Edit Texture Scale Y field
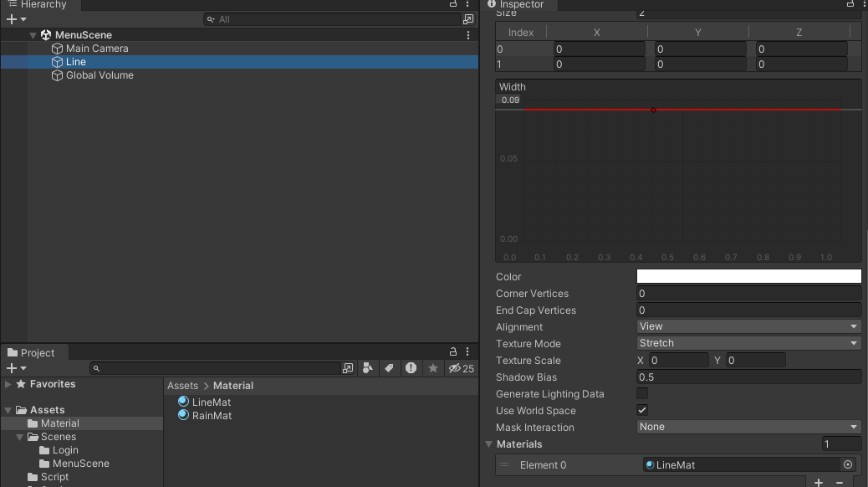This screenshot has width=868, height=487. [755, 360]
